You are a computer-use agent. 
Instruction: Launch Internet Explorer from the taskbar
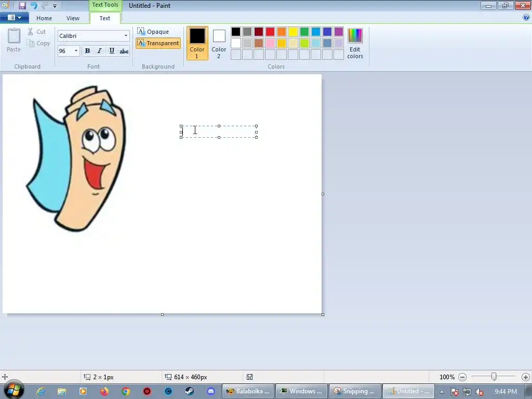point(41,391)
